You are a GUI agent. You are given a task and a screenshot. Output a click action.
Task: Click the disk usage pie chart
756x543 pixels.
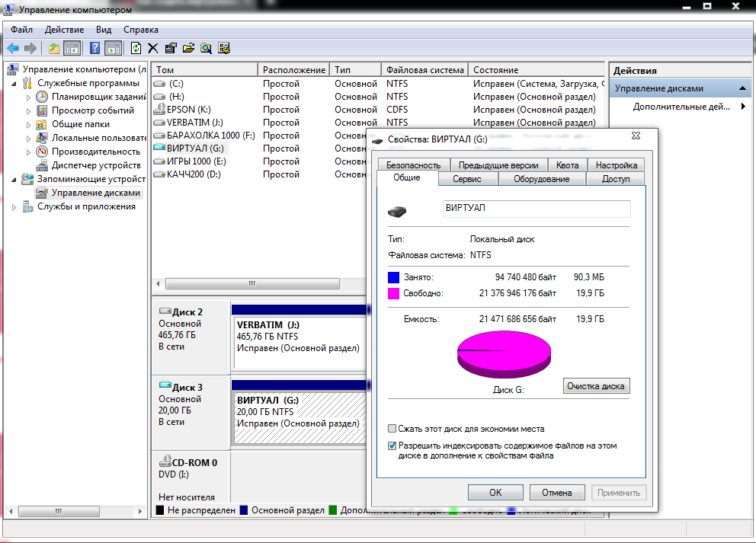pos(504,355)
